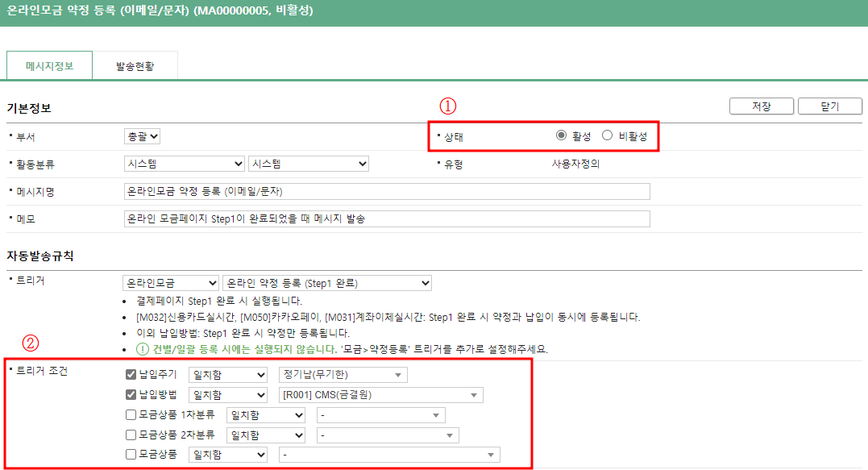Viewport: 868px width, 470px height.
Task: Open the last 모금상품 일치함 dropdown
Action: click(228, 455)
